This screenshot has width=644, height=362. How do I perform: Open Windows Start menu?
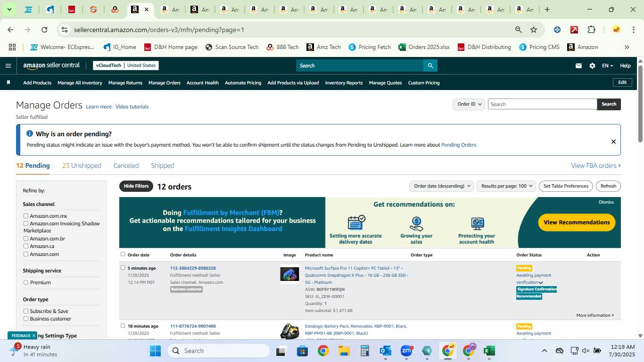[x=155, y=351]
